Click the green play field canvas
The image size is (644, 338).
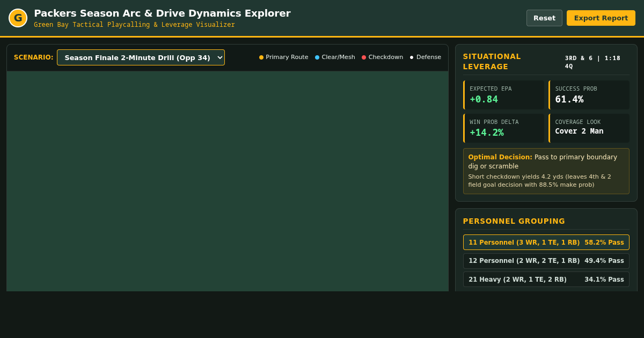228,181
